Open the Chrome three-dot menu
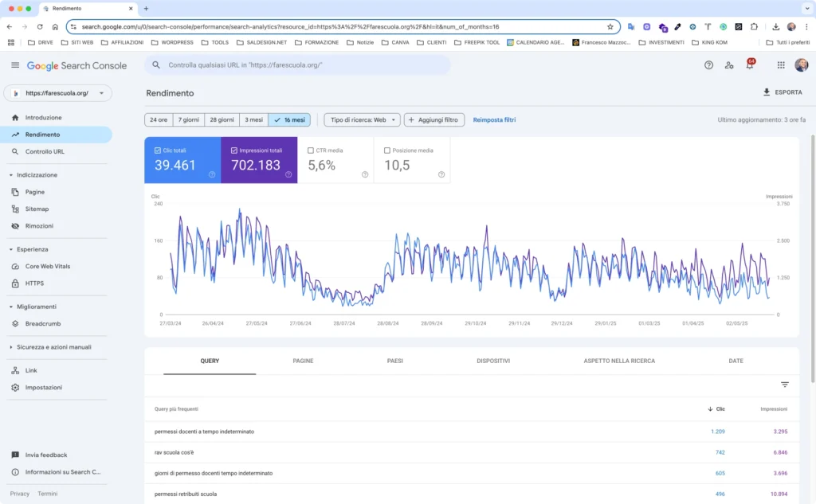 tap(806, 26)
